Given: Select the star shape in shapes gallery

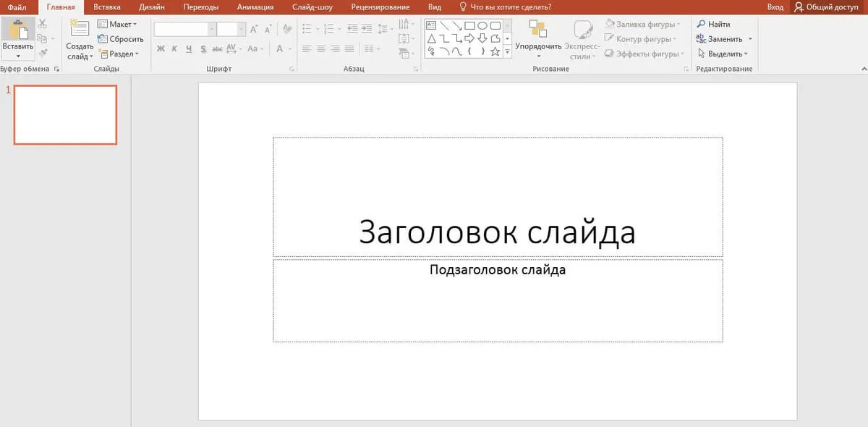Looking at the screenshot, I should coord(495,51).
